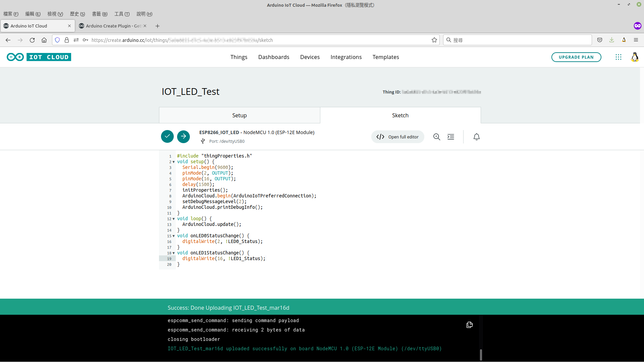Click the extension icon in toolbar

tap(624, 40)
